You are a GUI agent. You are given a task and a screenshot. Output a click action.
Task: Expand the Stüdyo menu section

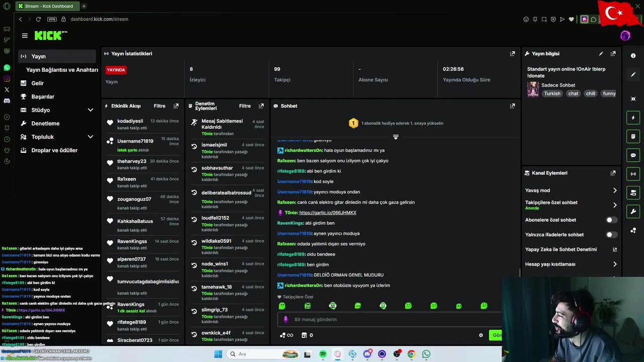(91, 110)
